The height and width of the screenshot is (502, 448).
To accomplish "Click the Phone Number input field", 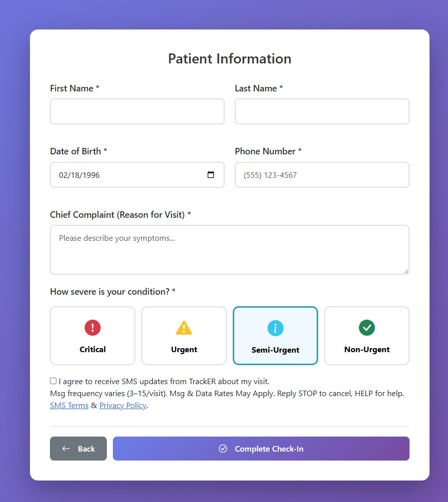I will click(322, 175).
